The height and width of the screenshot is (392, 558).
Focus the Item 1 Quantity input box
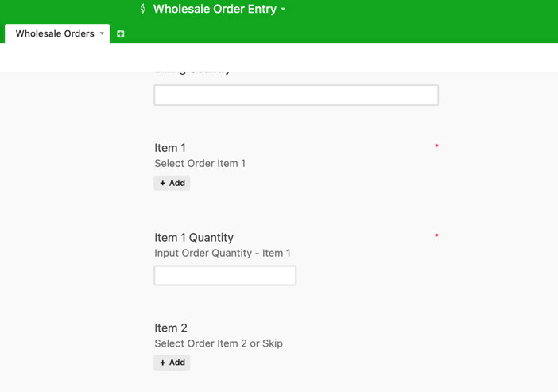tap(225, 275)
